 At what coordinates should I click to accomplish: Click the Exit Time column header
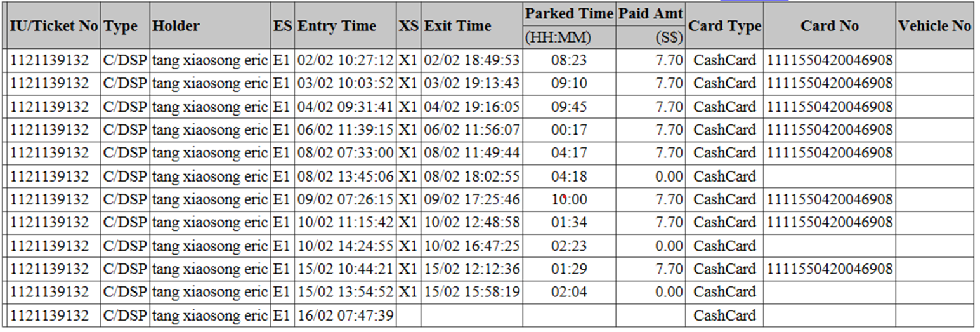tap(472, 26)
